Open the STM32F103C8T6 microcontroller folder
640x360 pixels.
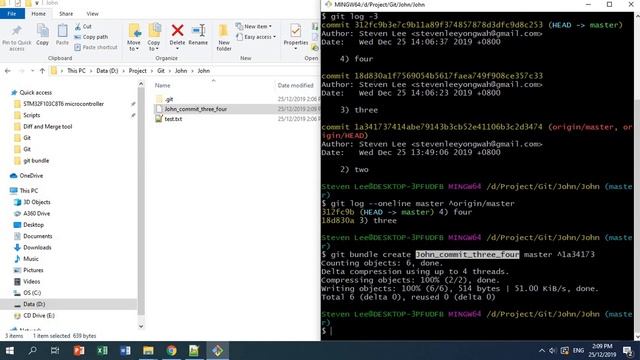coord(63,104)
